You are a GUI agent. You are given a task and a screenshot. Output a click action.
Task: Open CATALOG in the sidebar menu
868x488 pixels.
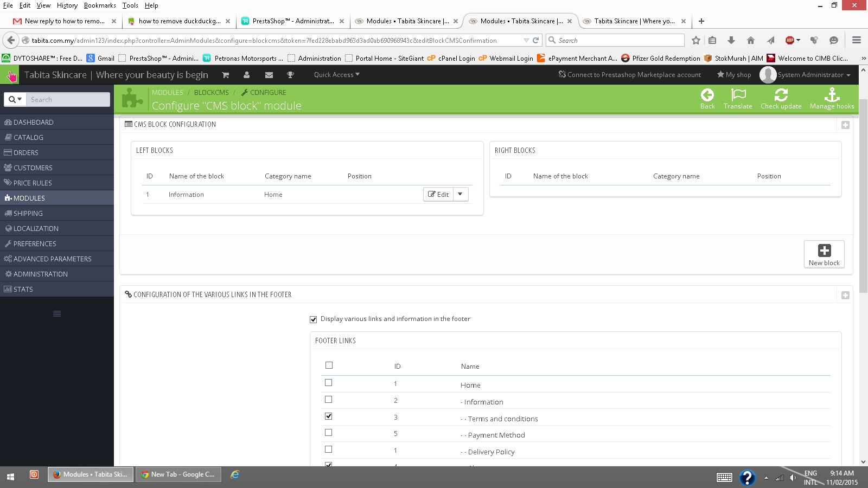tap(57, 137)
